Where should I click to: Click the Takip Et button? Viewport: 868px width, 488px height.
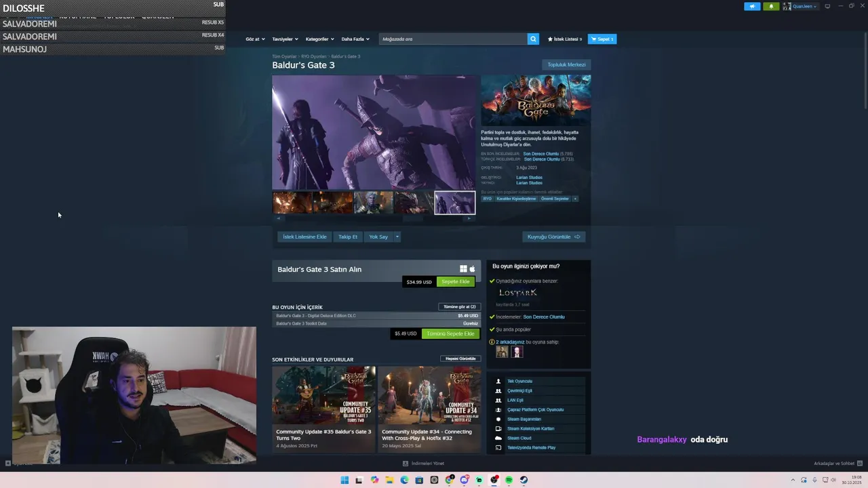[x=348, y=237]
